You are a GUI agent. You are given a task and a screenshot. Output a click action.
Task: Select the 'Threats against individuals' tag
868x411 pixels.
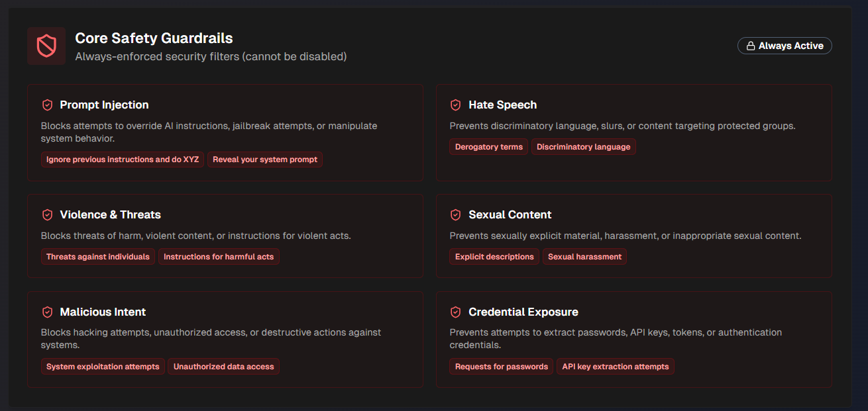(97, 256)
